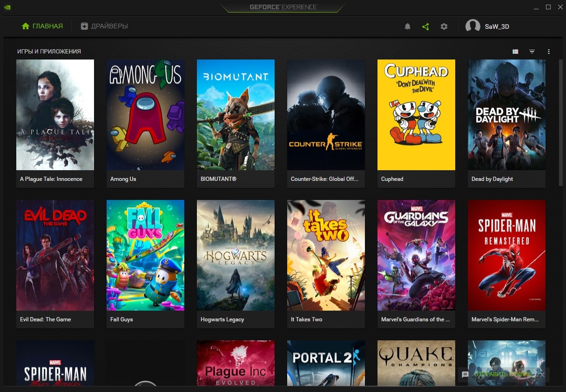The image size is (566, 392).
Task: Click the 'BIOMUTANT®' title label
Action: coord(219,179)
